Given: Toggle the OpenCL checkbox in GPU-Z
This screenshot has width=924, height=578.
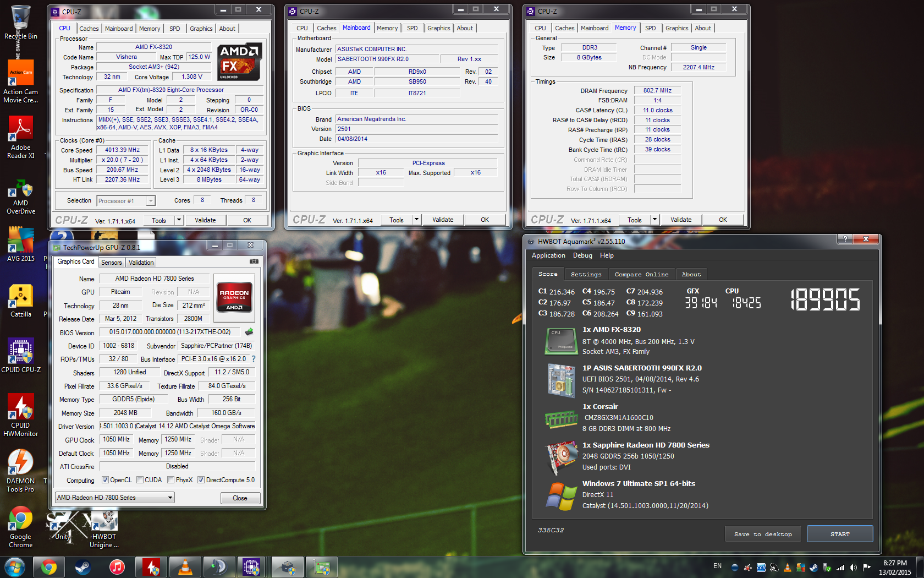Looking at the screenshot, I should pos(105,480).
